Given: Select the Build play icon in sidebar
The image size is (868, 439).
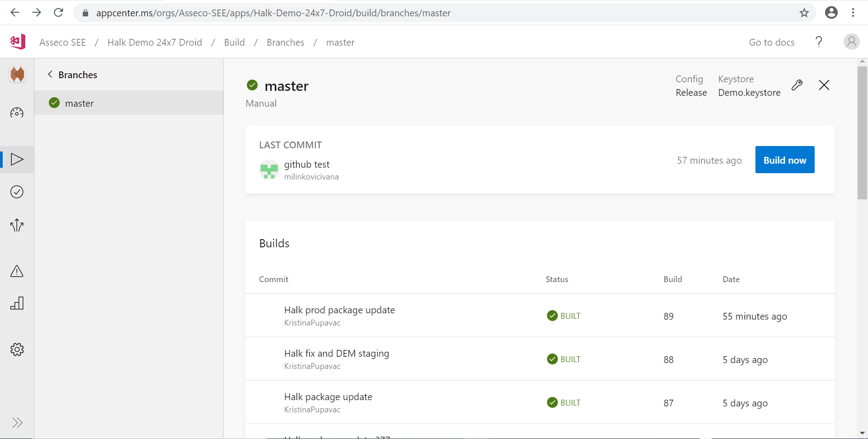Looking at the screenshot, I should (x=17, y=159).
